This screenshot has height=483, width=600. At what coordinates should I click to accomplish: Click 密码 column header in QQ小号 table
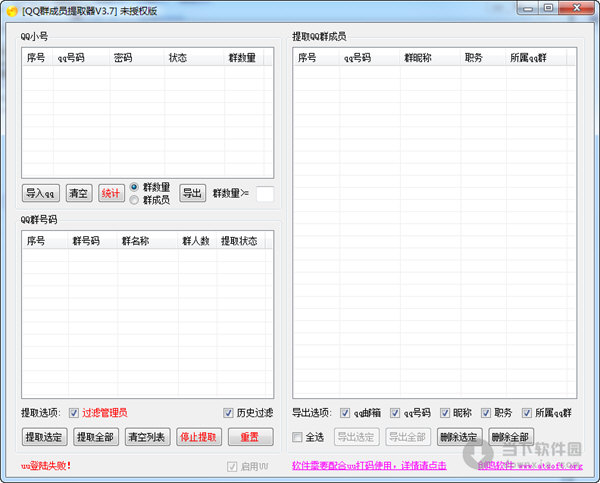point(137,58)
